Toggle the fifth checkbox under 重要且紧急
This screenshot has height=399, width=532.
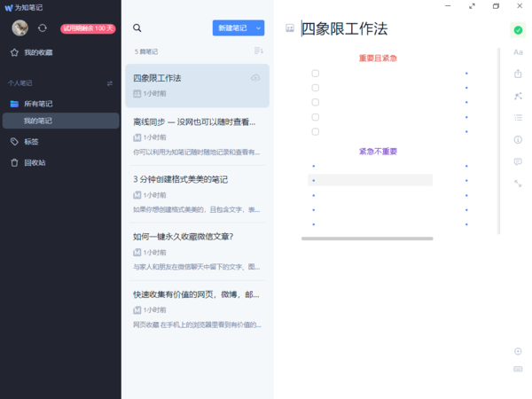click(x=315, y=131)
